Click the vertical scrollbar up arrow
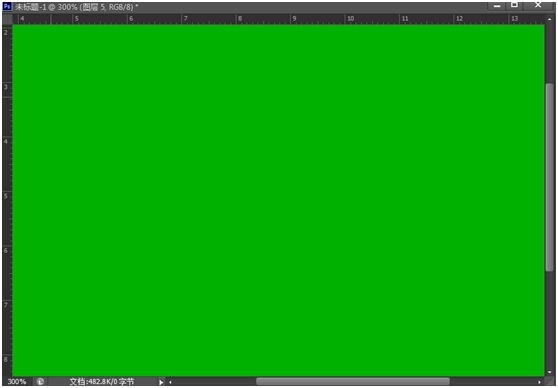This screenshot has height=388, width=558. coord(550,20)
